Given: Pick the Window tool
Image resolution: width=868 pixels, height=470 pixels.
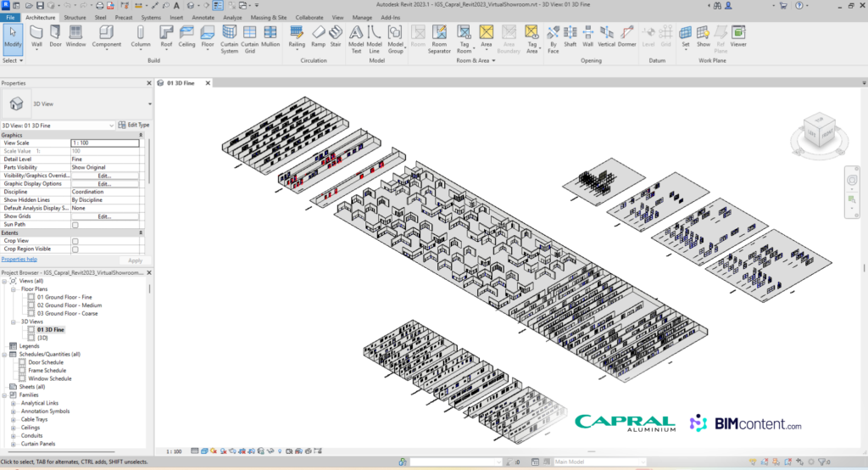Looking at the screenshot, I should [75, 37].
